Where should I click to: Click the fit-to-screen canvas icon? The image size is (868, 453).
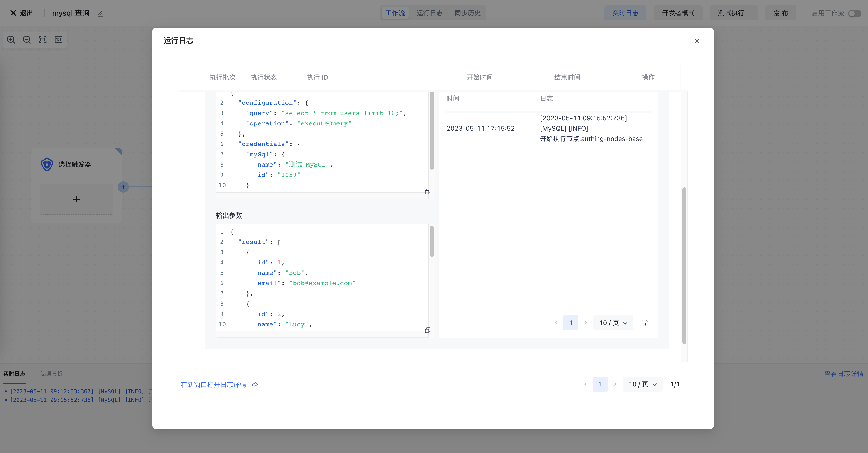click(x=43, y=40)
